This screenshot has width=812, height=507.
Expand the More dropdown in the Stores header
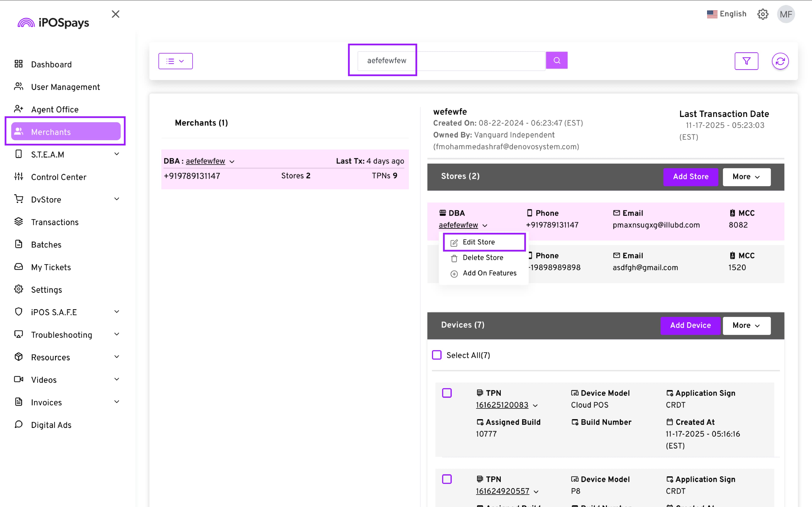click(746, 177)
